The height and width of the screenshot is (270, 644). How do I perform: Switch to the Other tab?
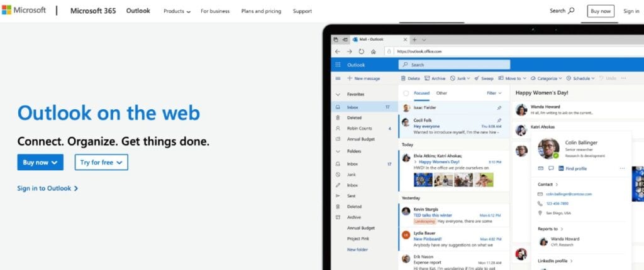tap(441, 93)
